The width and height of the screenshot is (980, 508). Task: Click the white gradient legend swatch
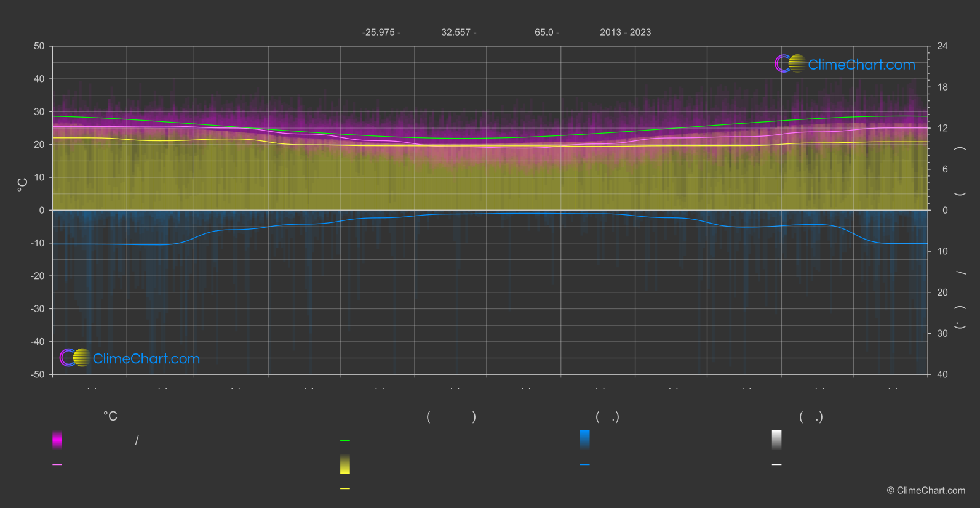point(777,440)
